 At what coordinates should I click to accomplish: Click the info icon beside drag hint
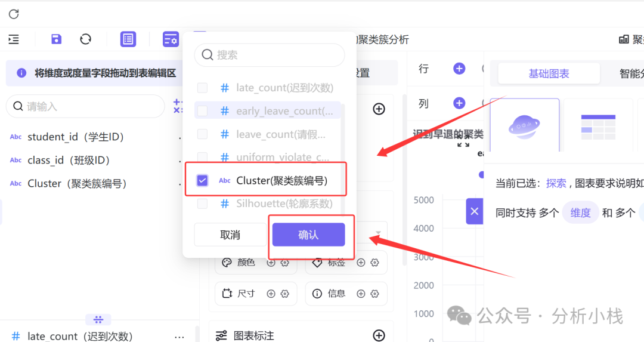point(21,73)
